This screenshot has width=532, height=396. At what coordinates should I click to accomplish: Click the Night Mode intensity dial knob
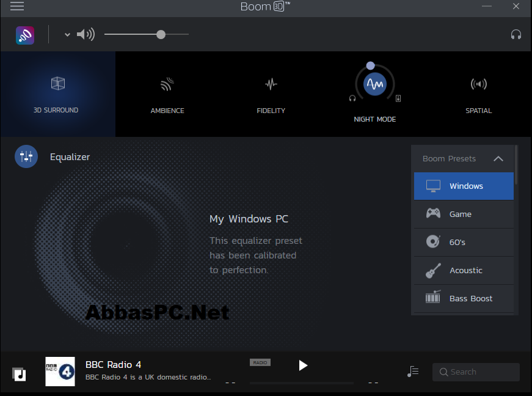371,65
